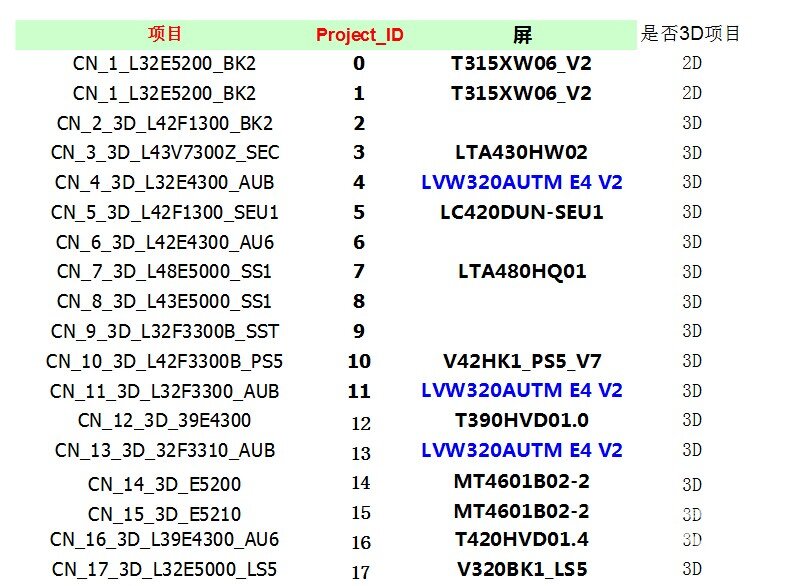Click Project_ID value 1
798x586 pixels.
359,93
